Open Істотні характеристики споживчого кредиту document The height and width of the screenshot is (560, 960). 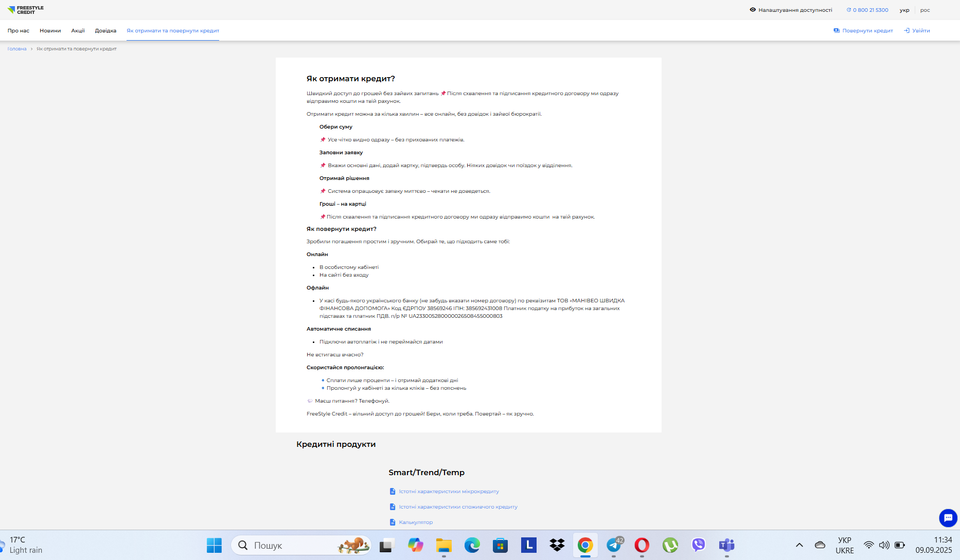click(458, 507)
